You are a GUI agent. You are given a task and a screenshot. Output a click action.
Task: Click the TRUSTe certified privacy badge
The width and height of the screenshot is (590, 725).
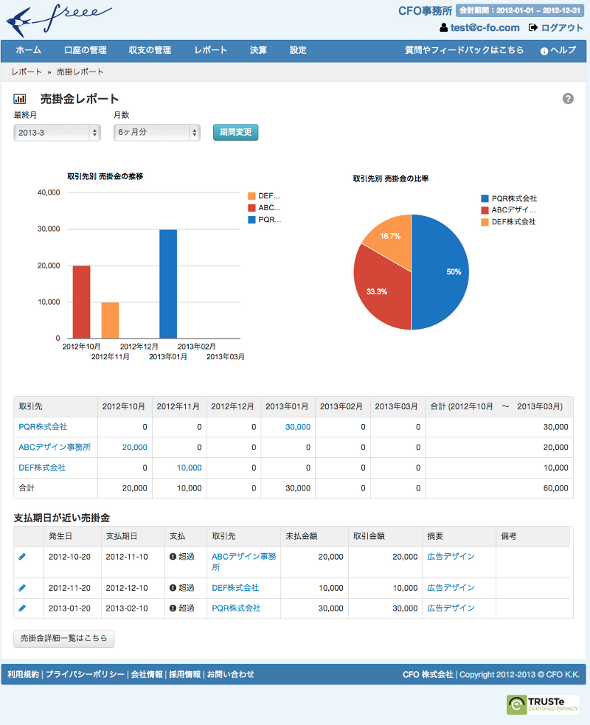tap(543, 705)
